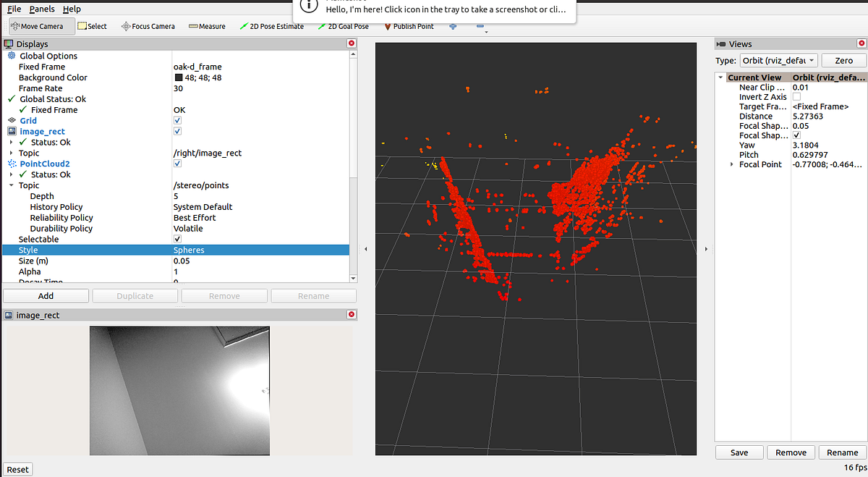
Task: Enable the Invert Z Axis checkbox
Action: (x=796, y=97)
